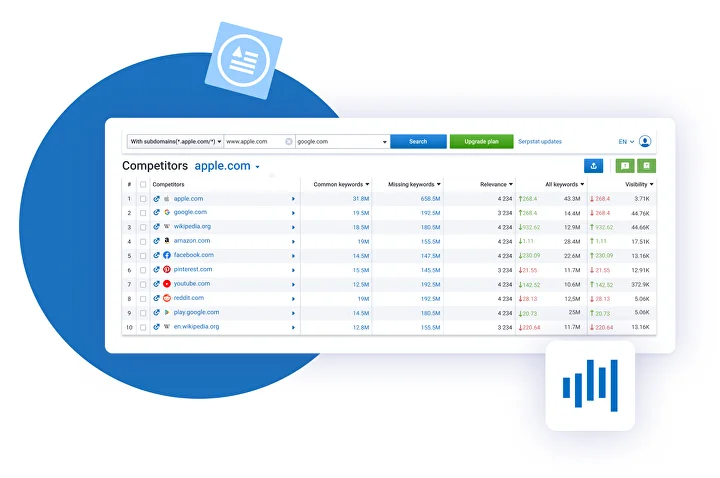The width and height of the screenshot is (720, 478).
Task: Open external link icon for youtube.com row
Action: (157, 284)
